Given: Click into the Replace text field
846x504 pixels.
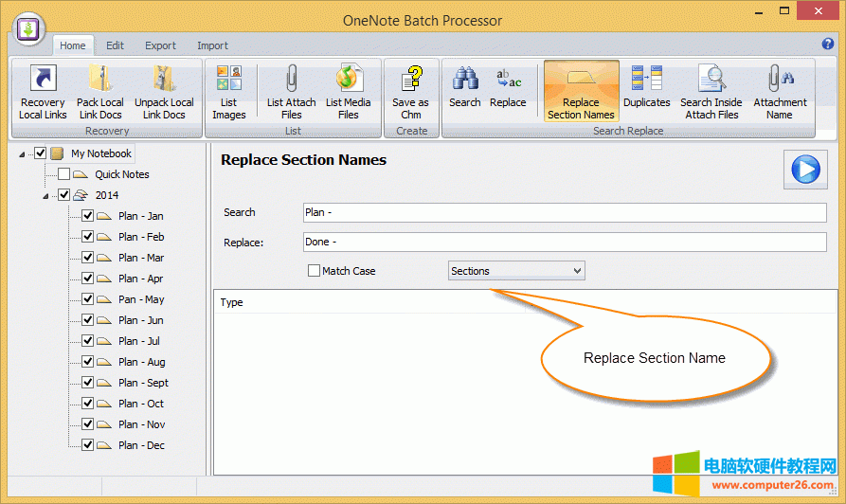Looking at the screenshot, I should 564,242.
